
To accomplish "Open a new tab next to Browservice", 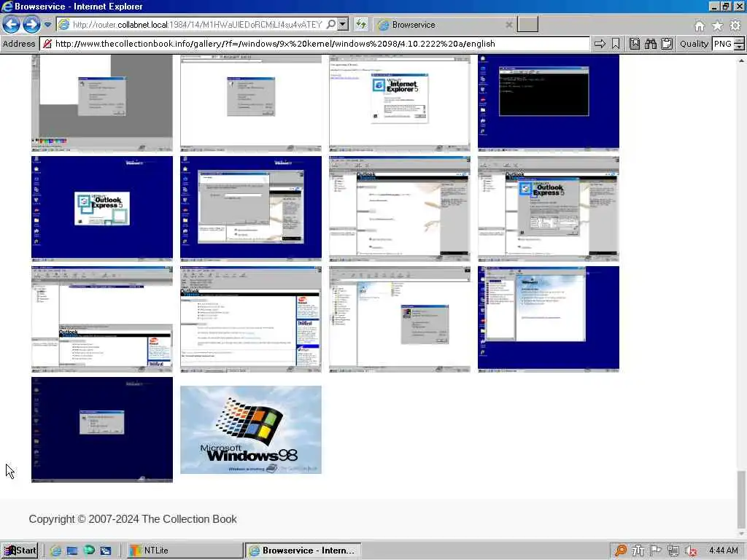I will 527,24.
